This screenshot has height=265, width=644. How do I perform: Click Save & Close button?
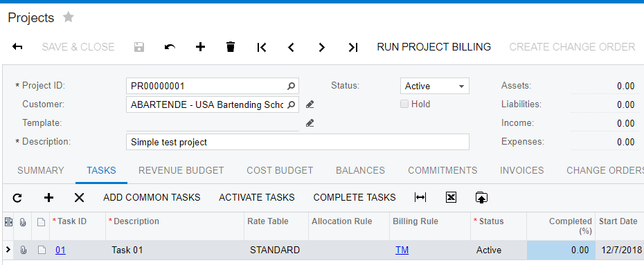[78, 47]
